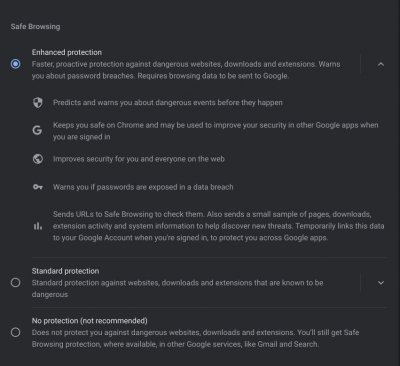This screenshot has height=366, width=400.
Task: Click the bar chart icon beside Sends URLs
Action: coord(38,226)
